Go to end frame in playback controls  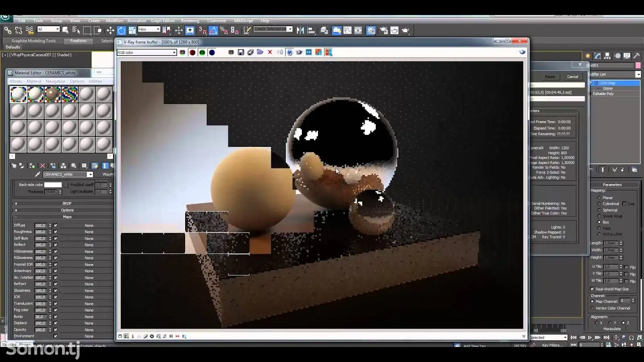[x=607, y=338]
